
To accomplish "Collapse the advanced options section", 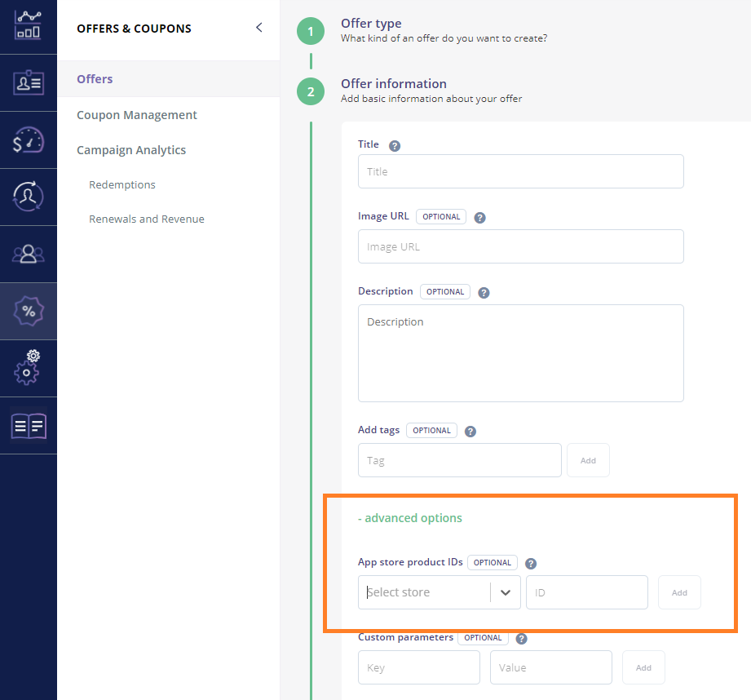I will [410, 518].
